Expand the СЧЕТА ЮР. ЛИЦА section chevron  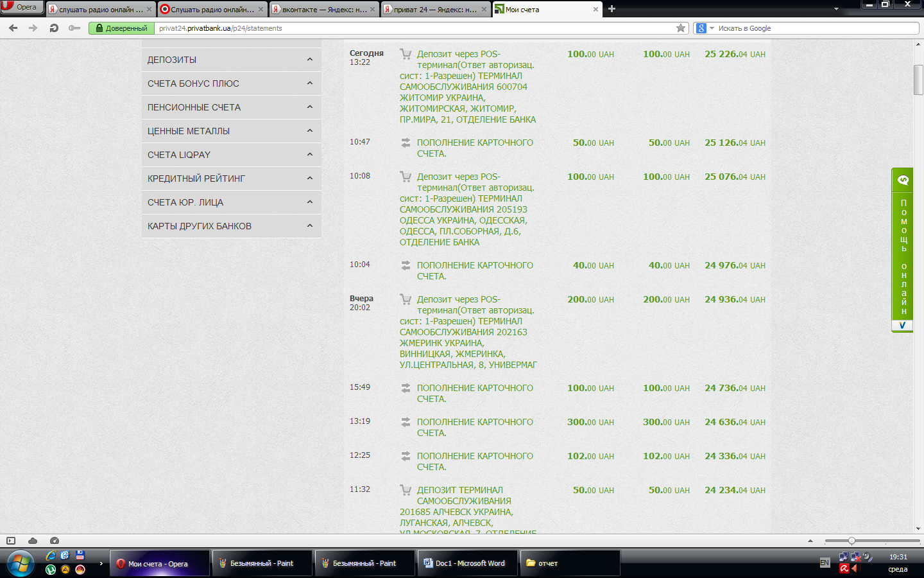click(x=310, y=202)
